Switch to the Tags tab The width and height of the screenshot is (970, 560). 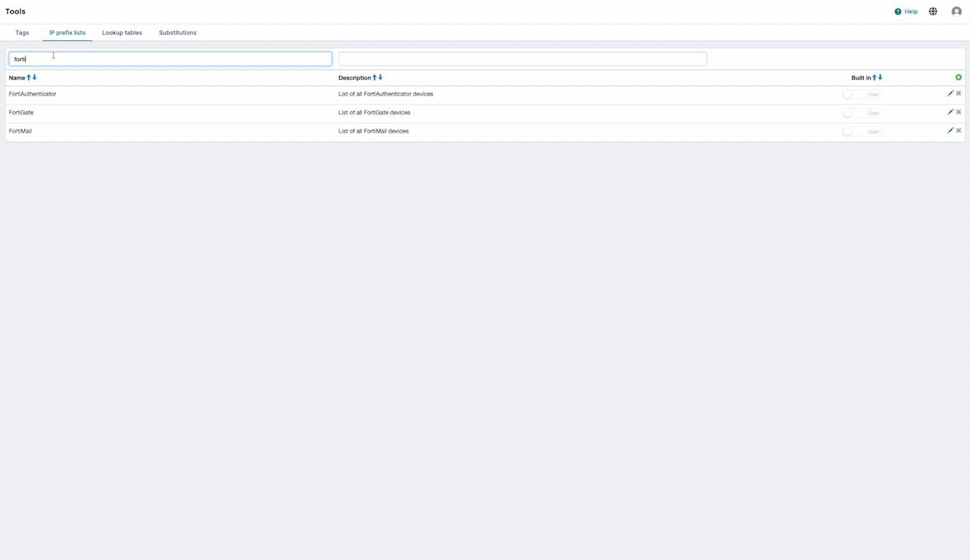coord(22,33)
